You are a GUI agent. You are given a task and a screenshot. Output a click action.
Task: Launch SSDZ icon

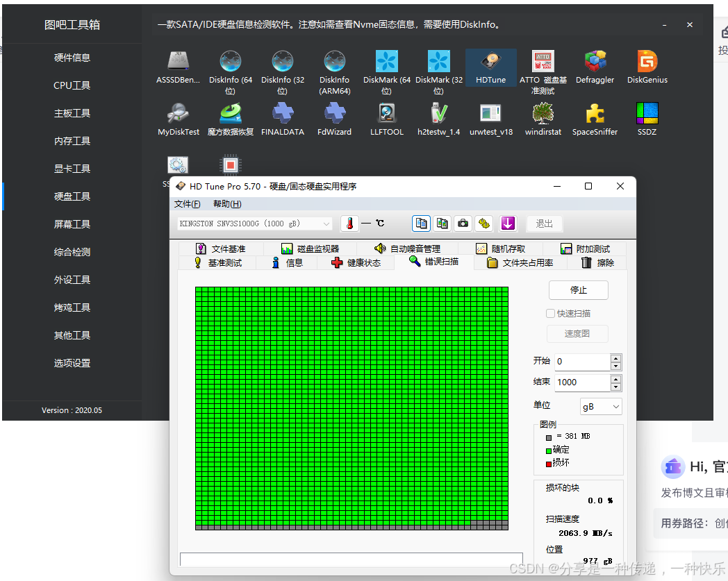pos(647,113)
